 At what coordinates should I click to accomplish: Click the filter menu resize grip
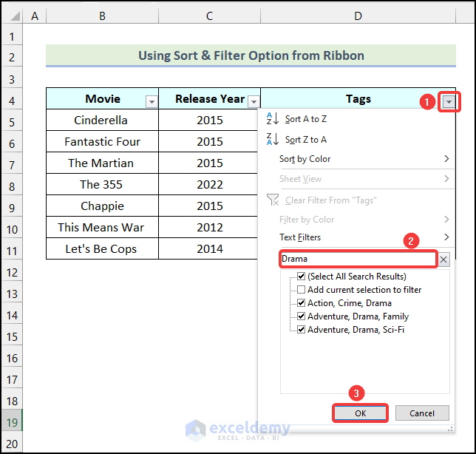pyautogui.click(x=450, y=429)
